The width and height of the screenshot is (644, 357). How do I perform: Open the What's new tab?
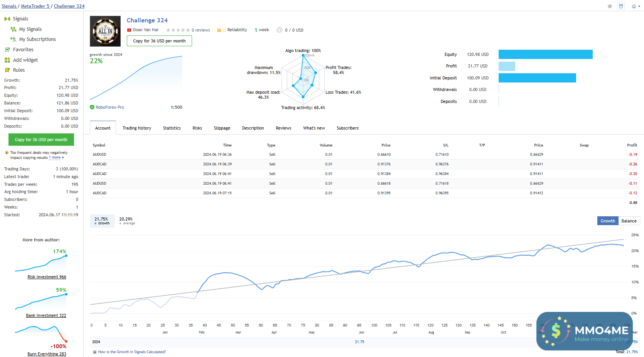pos(314,128)
